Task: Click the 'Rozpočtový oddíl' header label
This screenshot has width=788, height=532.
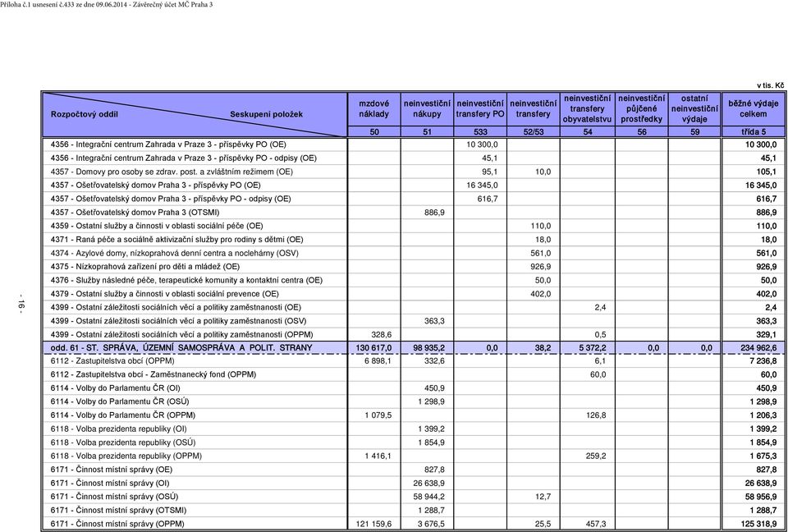Action: tap(85, 114)
